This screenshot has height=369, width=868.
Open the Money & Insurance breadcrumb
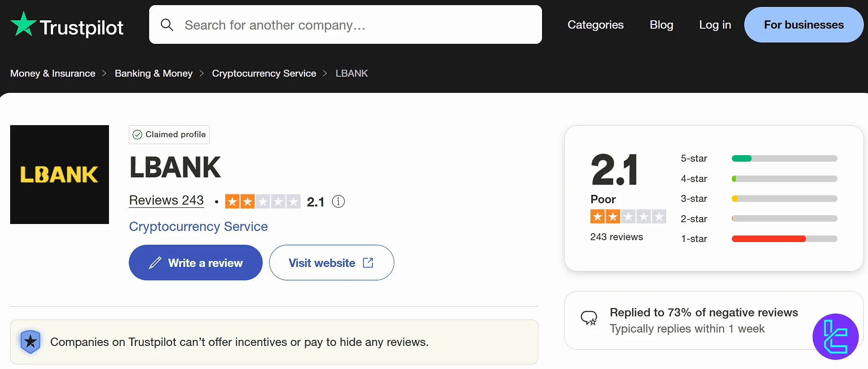click(52, 73)
